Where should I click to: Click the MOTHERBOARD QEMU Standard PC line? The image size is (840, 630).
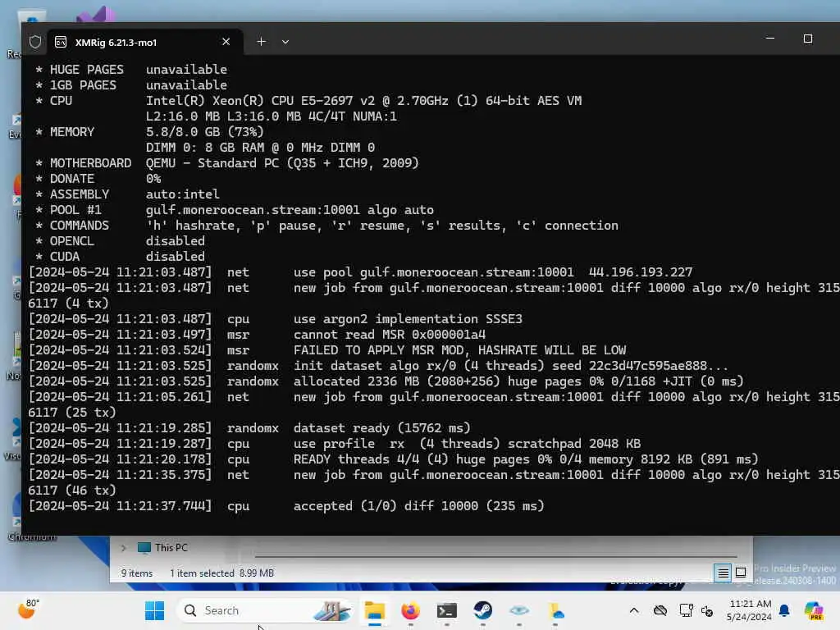(226, 163)
